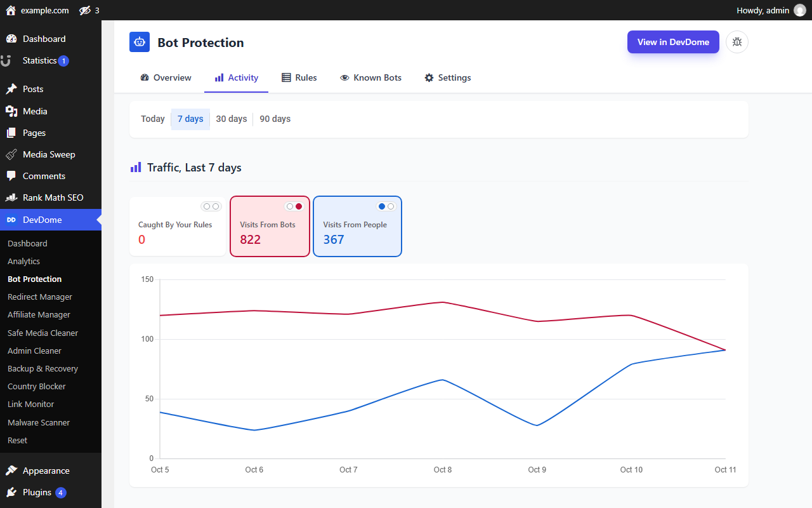Click the list icon on the Rules tab
The image size is (812, 508).
point(286,77)
